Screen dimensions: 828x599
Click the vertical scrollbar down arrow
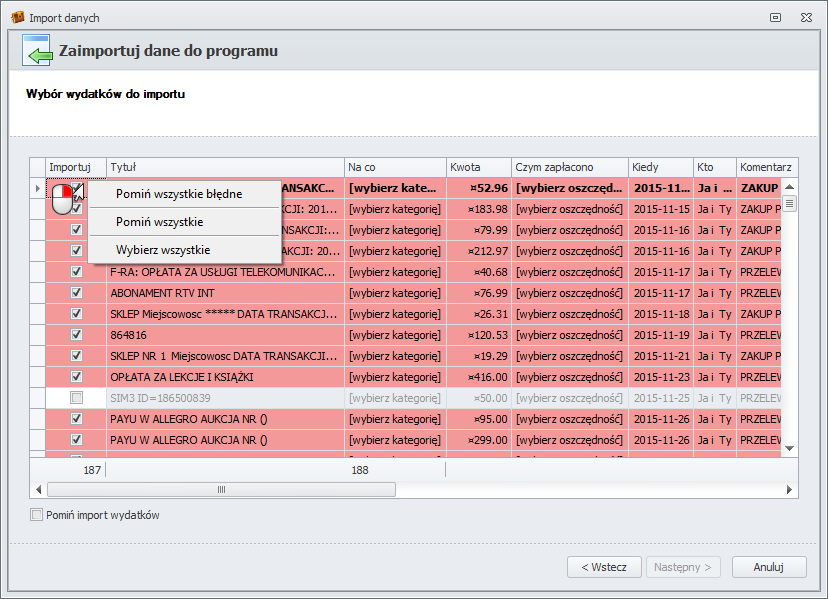tap(789, 448)
